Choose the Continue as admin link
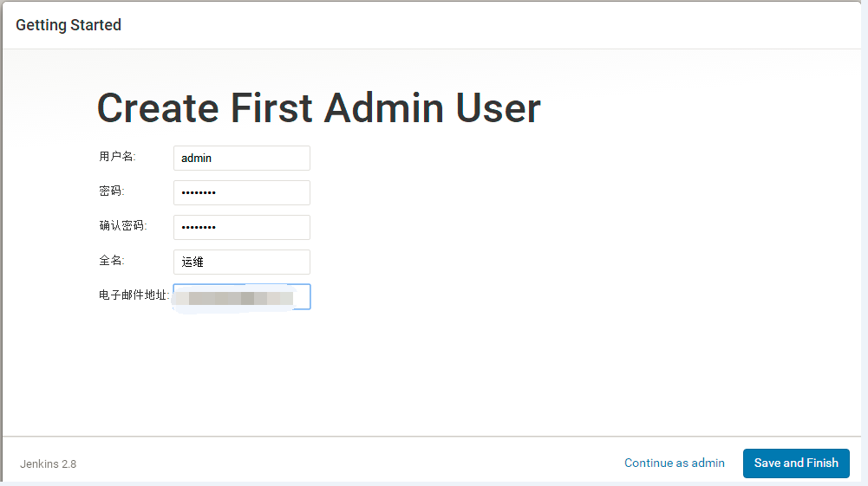 coord(674,463)
